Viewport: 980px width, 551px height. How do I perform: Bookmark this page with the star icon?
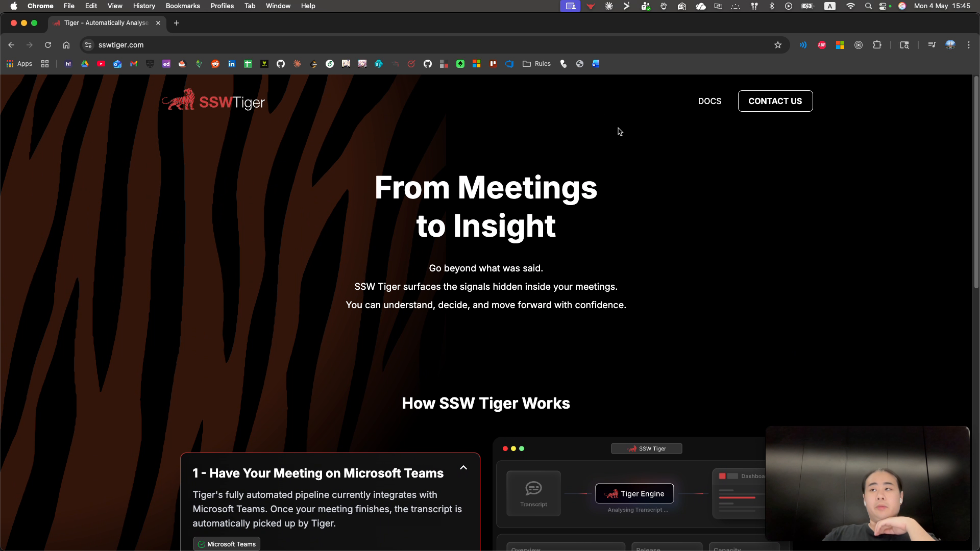[778, 45]
